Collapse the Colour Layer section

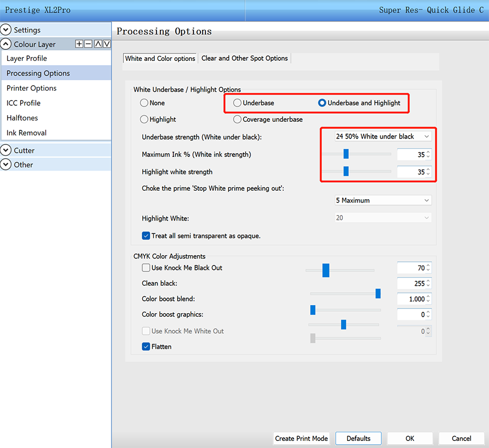tap(6, 44)
